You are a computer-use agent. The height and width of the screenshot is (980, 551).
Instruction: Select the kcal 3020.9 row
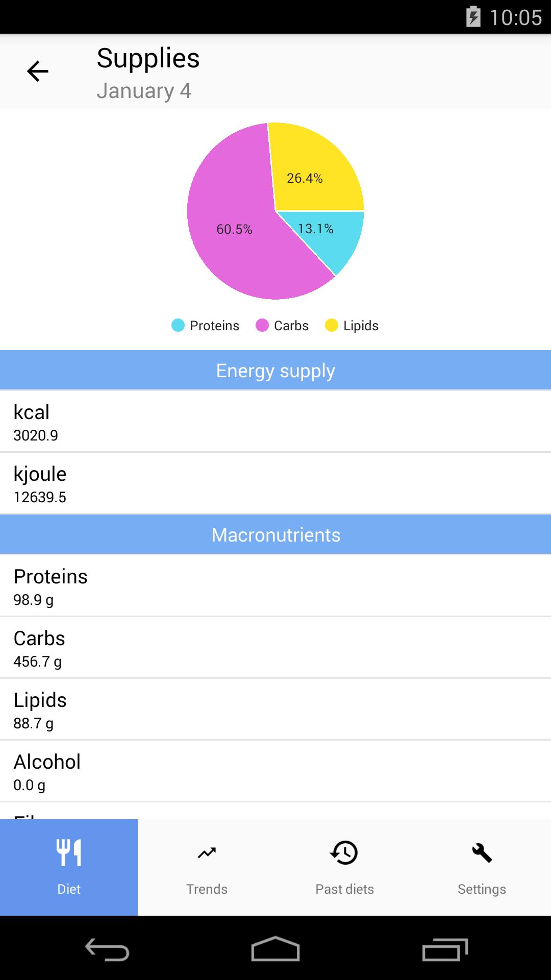click(275, 422)
